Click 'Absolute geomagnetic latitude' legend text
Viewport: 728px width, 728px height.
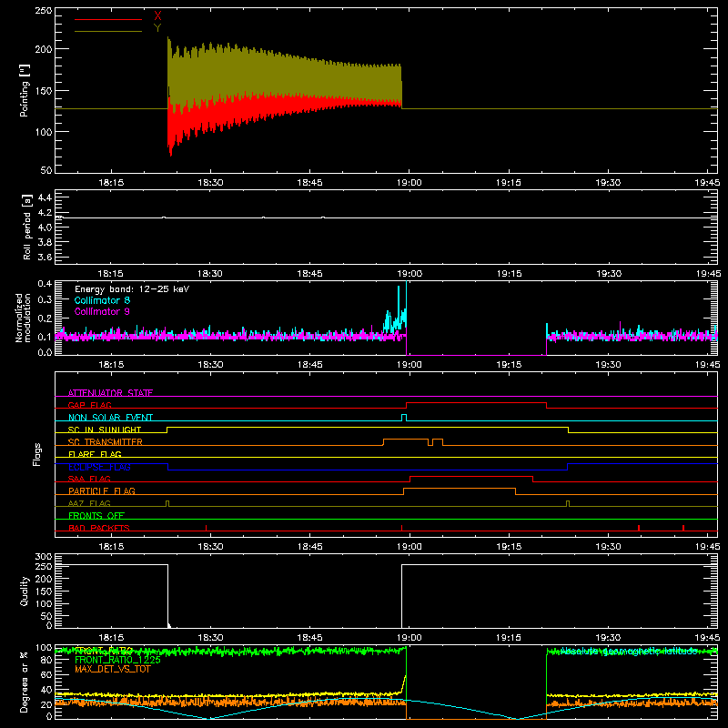[629, 651]
